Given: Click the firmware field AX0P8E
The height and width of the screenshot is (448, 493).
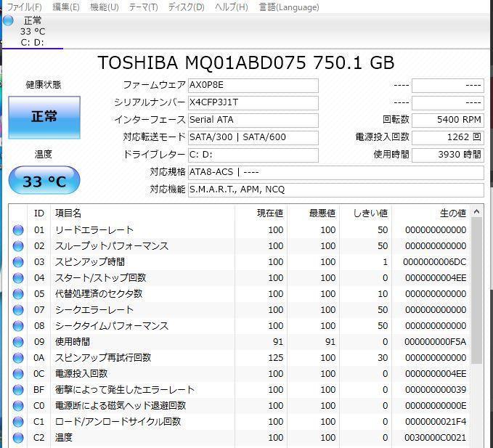Looking at the screenshot, I should point(253,85).
